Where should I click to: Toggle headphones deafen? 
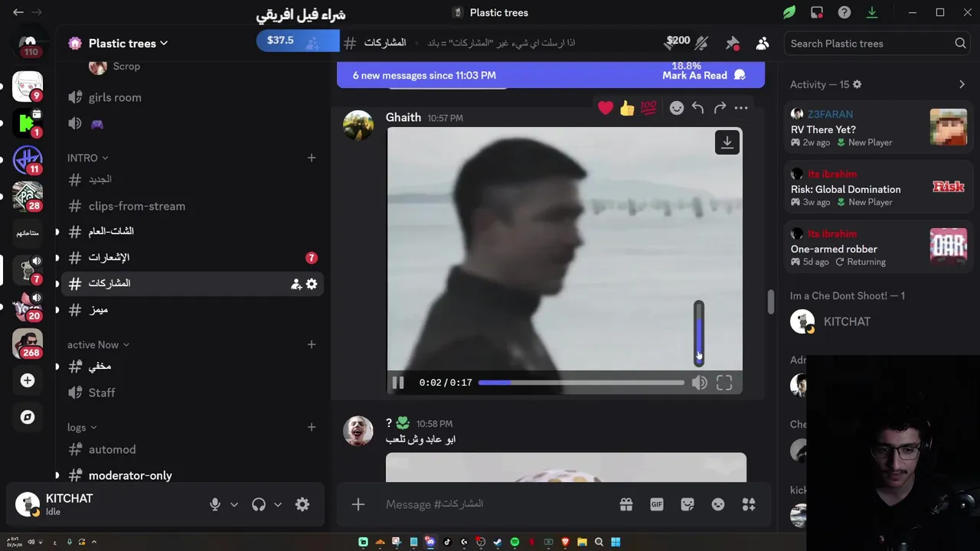pos(259,504)
